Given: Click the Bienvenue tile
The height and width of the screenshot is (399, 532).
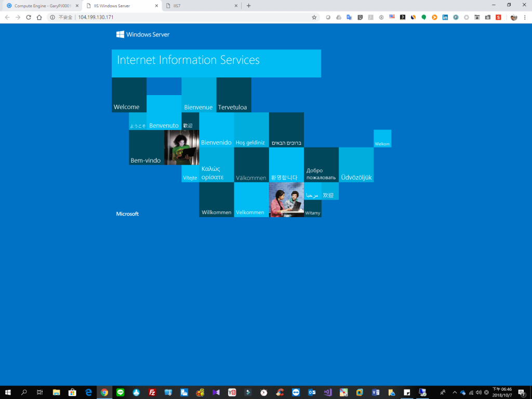Looking at the screenshot, I should point(199,95).
